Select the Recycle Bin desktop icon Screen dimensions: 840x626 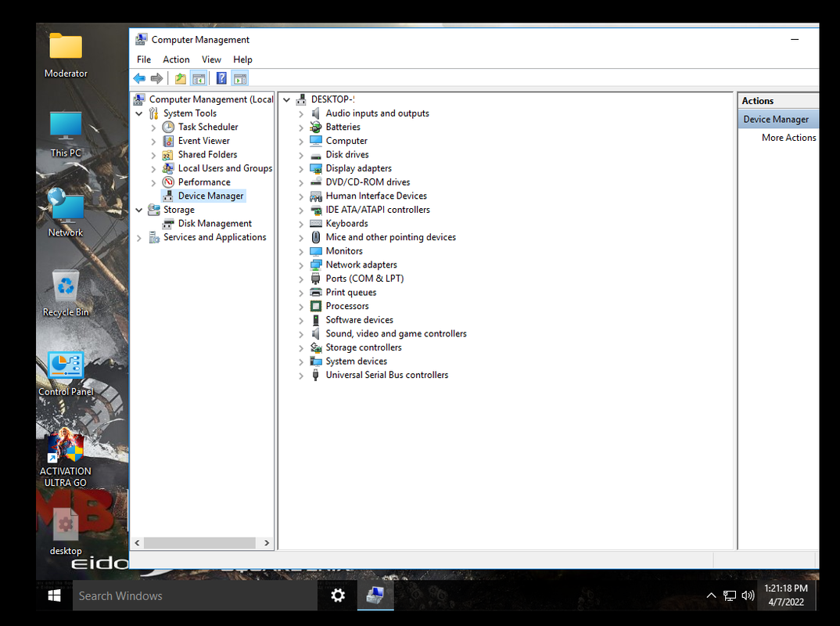66,293
